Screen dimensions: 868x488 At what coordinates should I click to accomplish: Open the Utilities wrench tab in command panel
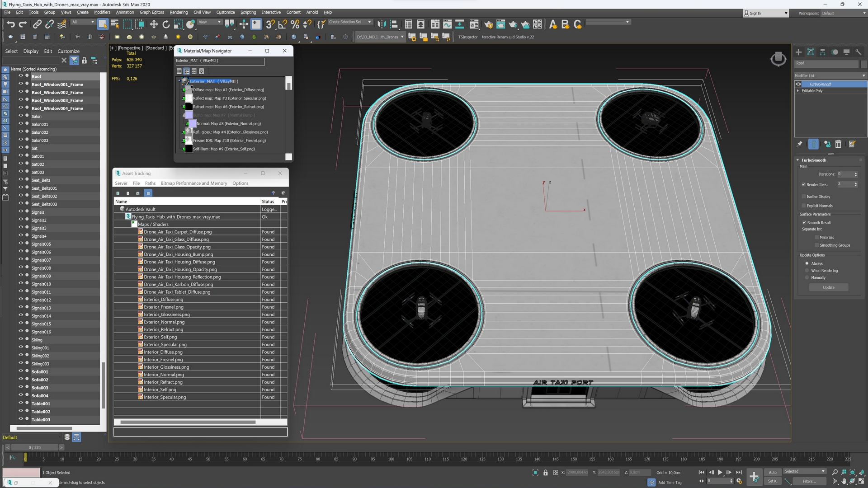pos(859,52)
